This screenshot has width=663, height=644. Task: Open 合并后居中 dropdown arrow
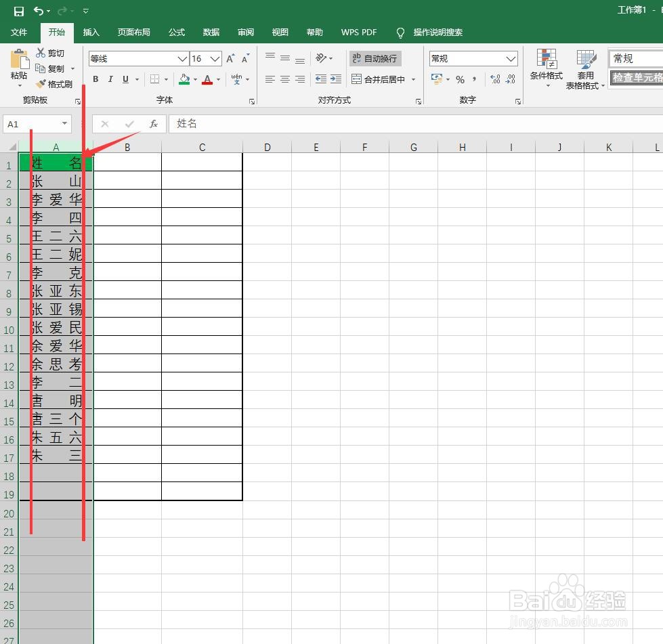pyautogui.click(x=414, y=79)
